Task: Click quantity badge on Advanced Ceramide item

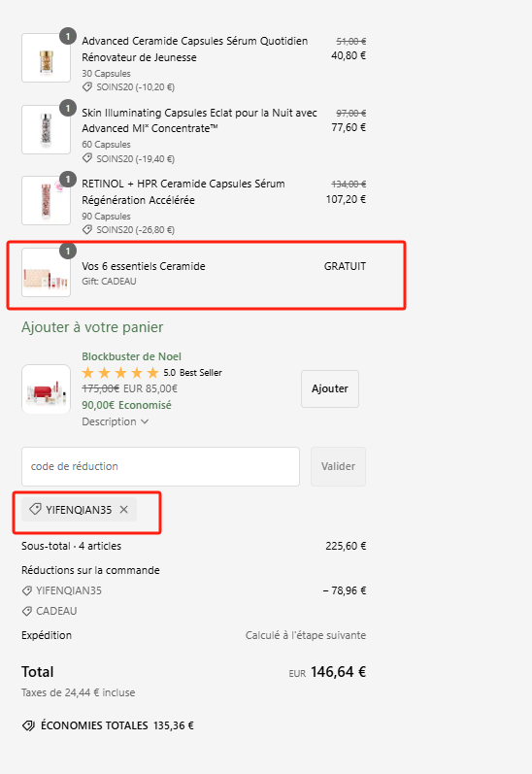Action: [x=68, y=36]
